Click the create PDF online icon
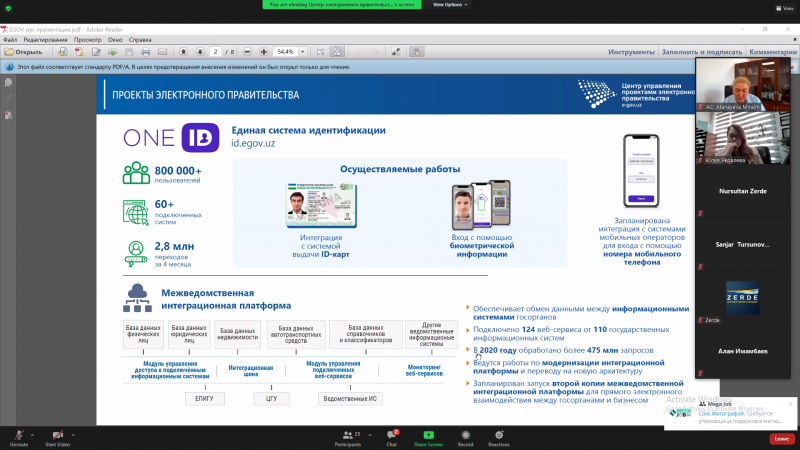The height and width of the screenshot is (450, 800). (63, 52)
